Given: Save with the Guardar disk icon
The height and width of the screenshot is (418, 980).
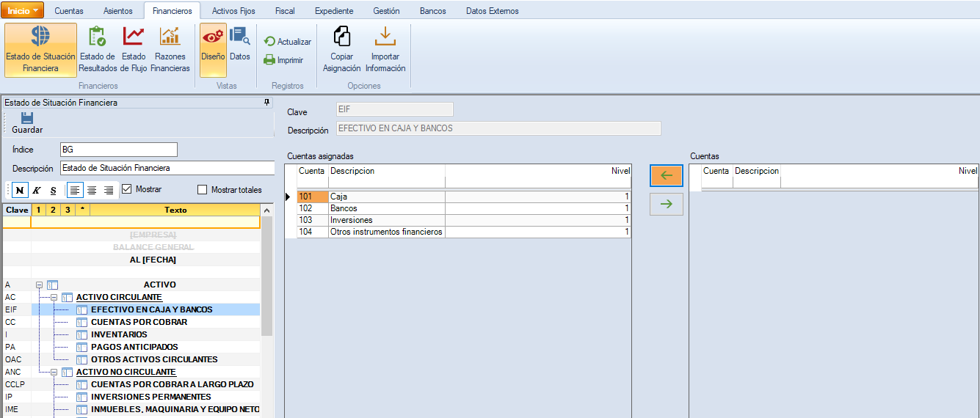Looking at the screenshot, I should point(27,122).
